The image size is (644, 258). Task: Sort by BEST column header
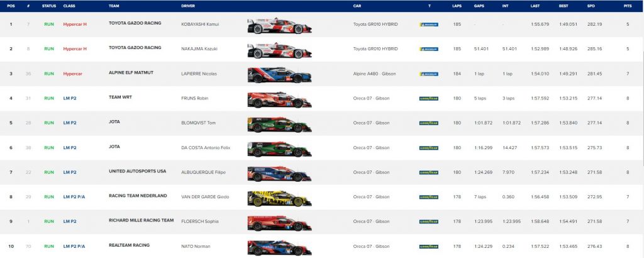pos(563,6)
